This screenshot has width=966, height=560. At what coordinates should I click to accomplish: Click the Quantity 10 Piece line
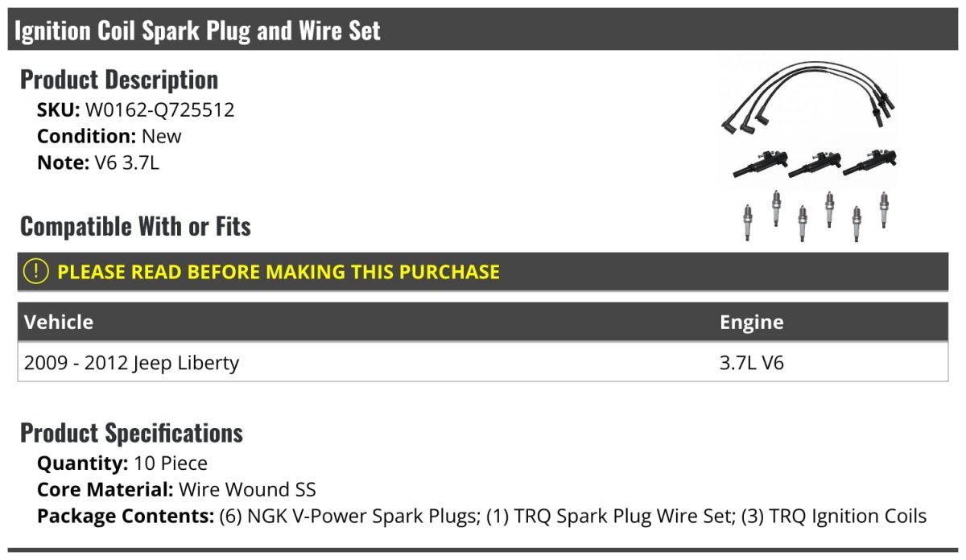point(122,463)
